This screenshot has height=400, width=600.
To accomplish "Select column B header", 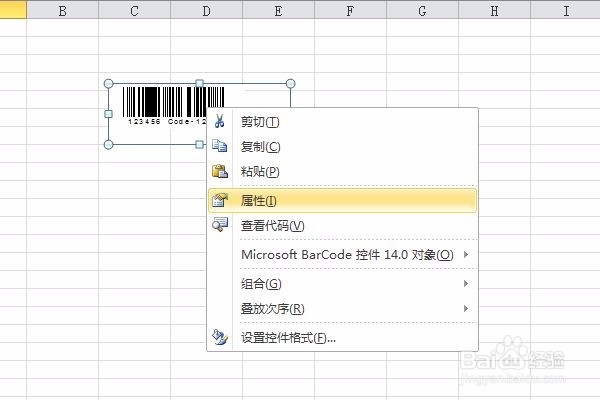I will pos(63,10).
